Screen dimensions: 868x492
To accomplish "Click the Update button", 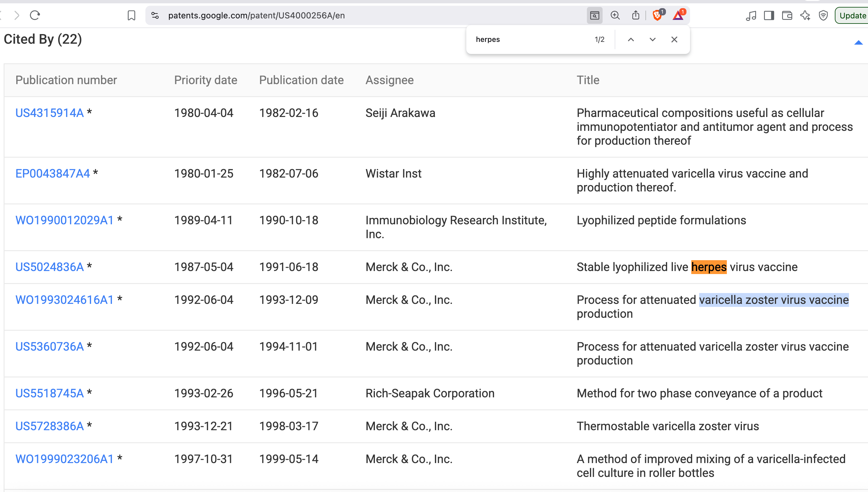I will [852, 15].
